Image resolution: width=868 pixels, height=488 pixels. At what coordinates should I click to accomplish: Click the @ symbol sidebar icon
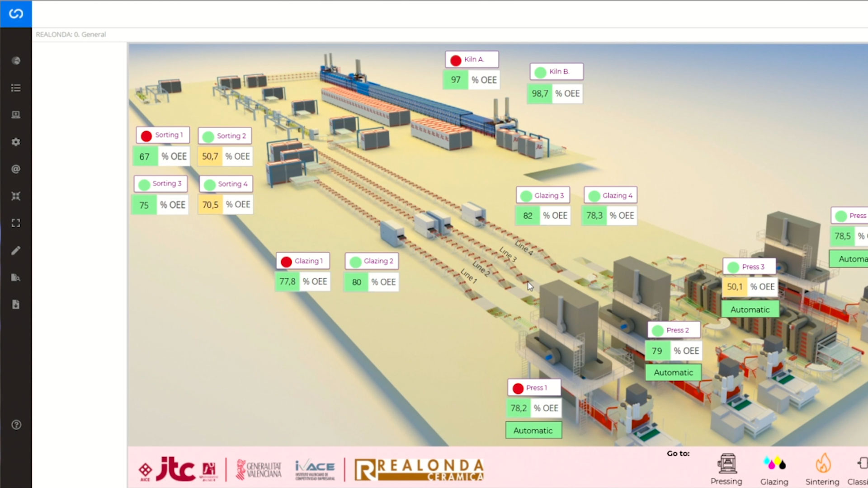click(16, 169)
